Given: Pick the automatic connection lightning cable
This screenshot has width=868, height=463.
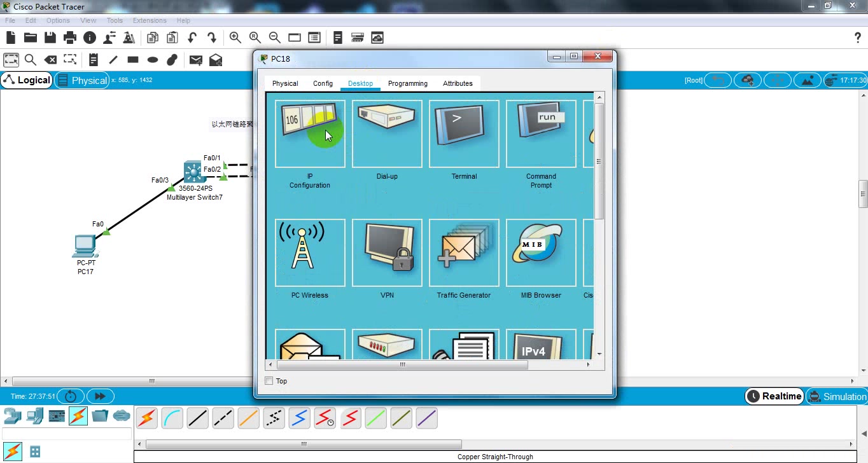Looking at the screenshot, I should tap(146, 418).
